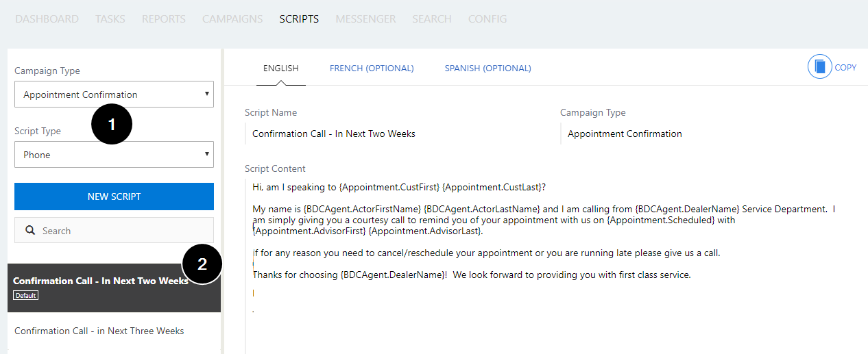868x354 pixels.
Task: Click the Default badge on selected script
Action: [25, 295]
